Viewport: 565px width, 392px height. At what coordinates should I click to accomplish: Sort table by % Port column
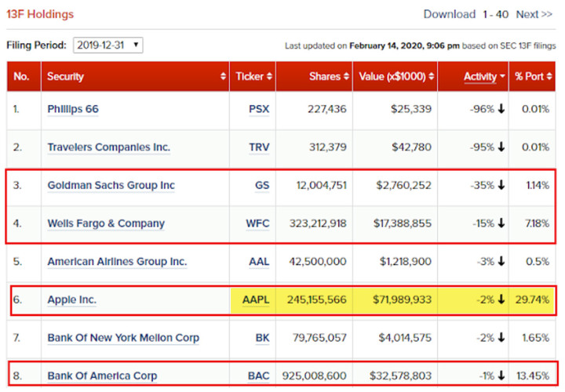pyautogui.click(x=532, y=76)
